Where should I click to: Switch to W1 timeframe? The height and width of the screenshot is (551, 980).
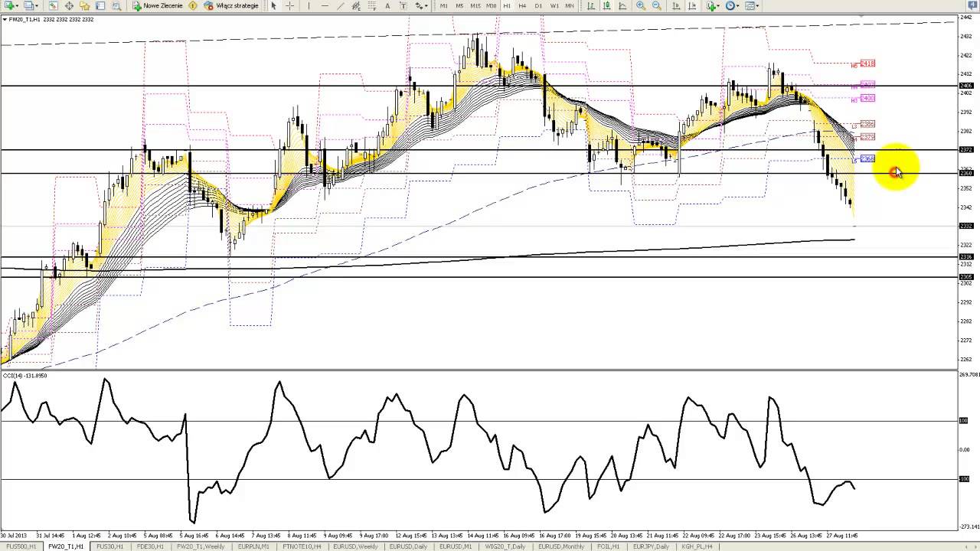[x=554, y=5]
